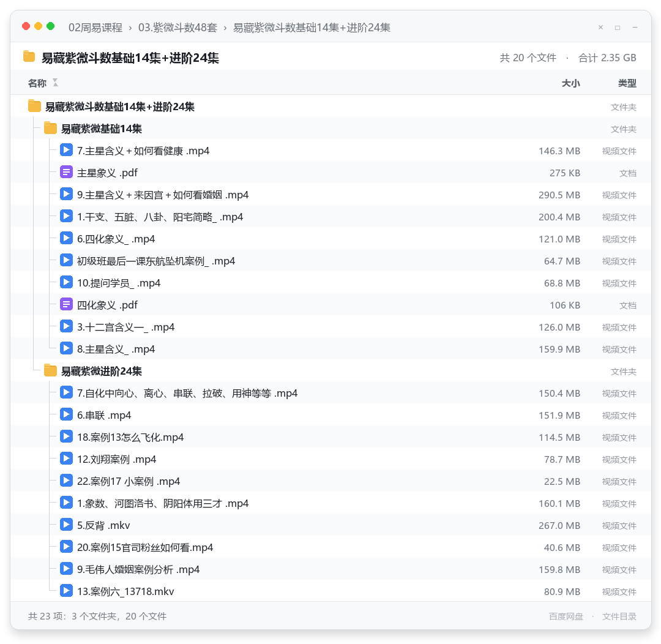Select file name 6.串联 .mp4

point(103,416)
